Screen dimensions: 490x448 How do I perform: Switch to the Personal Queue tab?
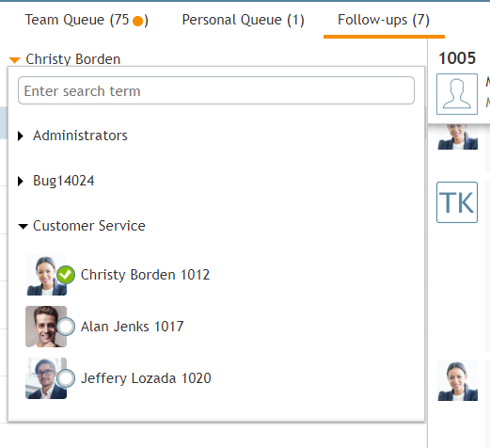243,20
